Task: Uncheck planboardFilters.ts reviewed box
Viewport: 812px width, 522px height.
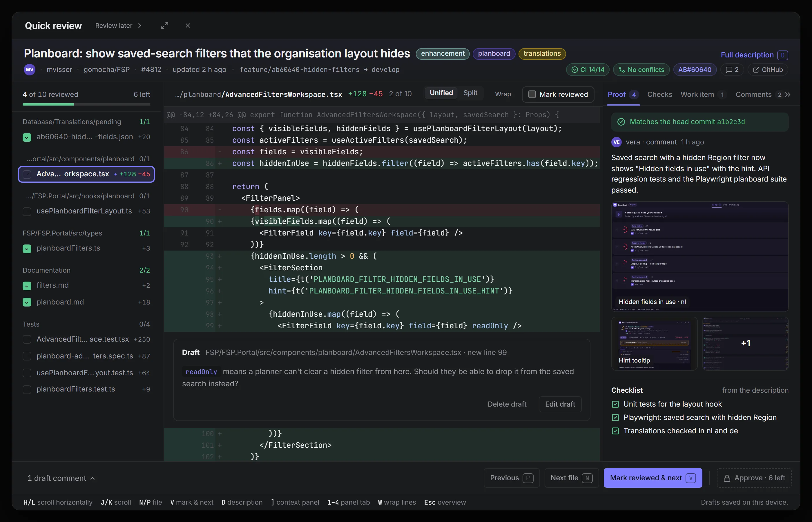Action: (x=27, y=249)
